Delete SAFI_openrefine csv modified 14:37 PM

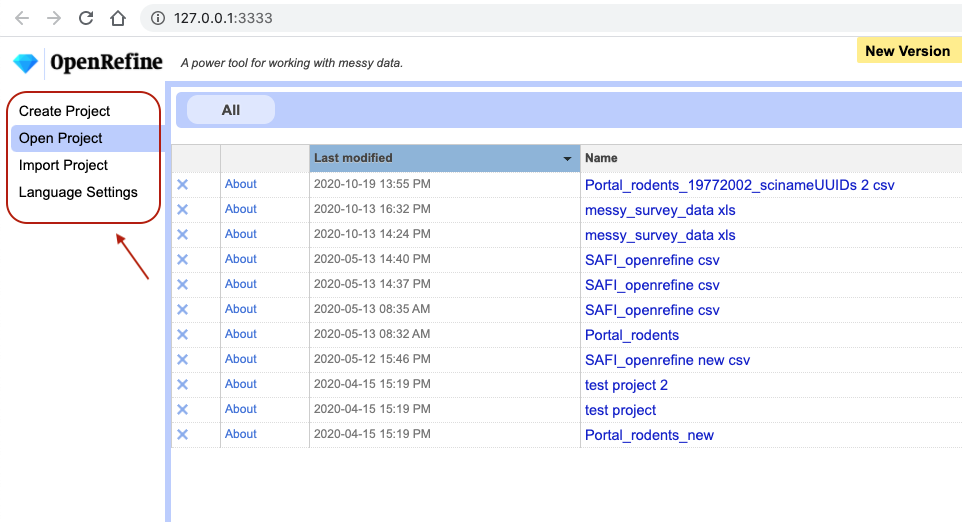pos(183,285)
